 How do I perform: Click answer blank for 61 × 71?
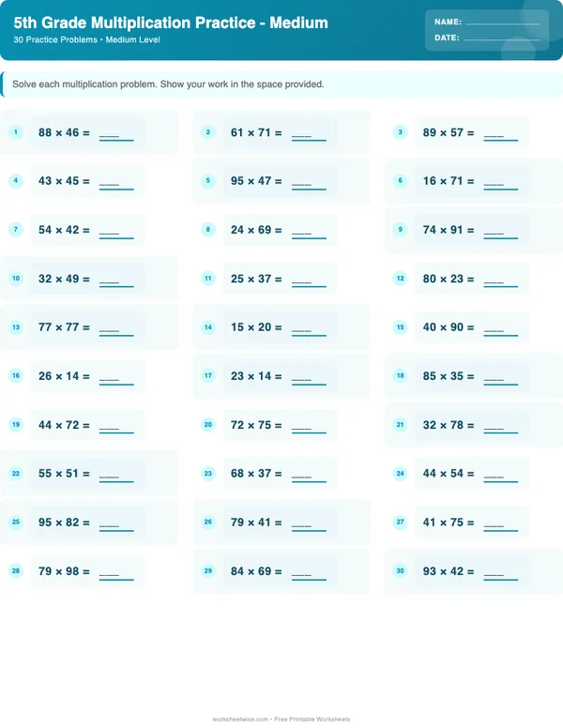click(x=309, y=136)
